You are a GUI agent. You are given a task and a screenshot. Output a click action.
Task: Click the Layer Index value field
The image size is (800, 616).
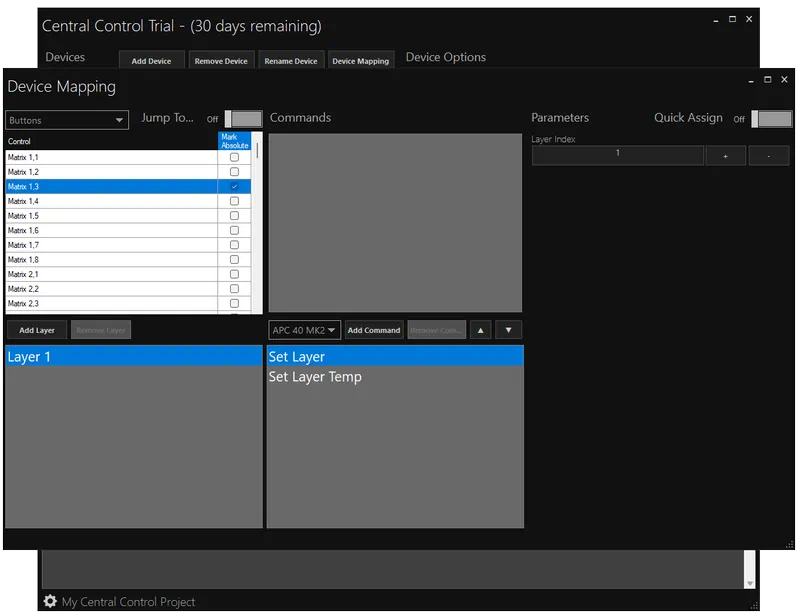[x=617, y=156]
